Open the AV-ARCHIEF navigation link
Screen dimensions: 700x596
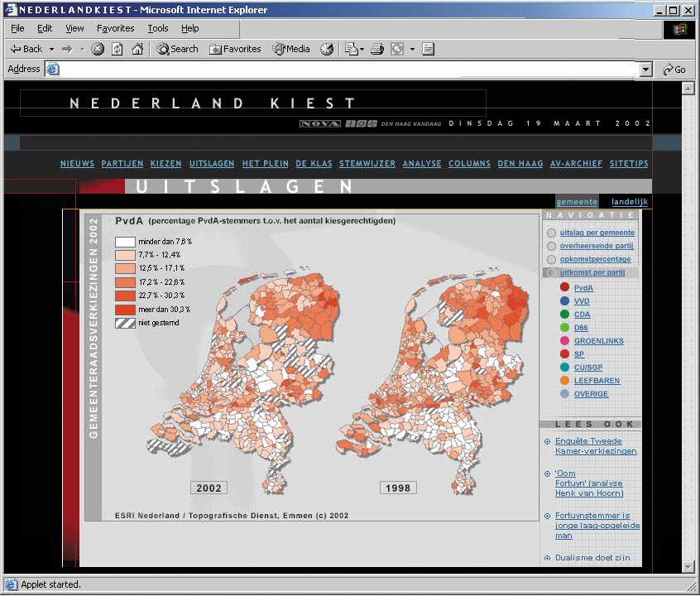[577, 164]
